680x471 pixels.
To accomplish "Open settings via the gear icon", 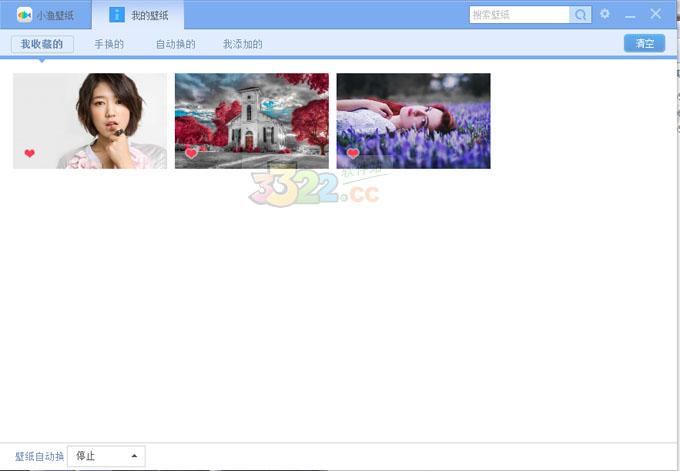I will tap(605, 14).
